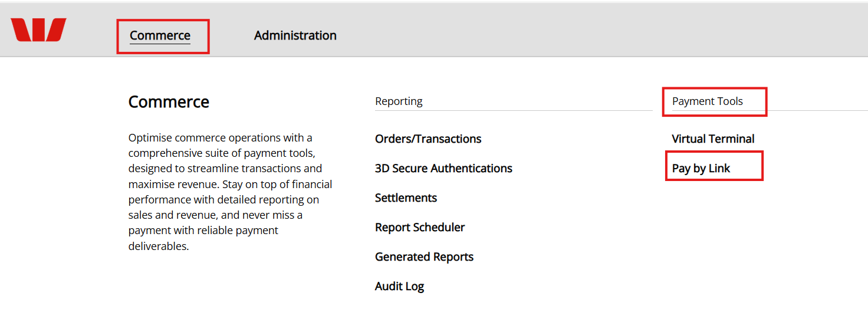The width and height of the screenshot is (868, 319).
Task: Click the Reporting section heading
Action: point(399,101)
